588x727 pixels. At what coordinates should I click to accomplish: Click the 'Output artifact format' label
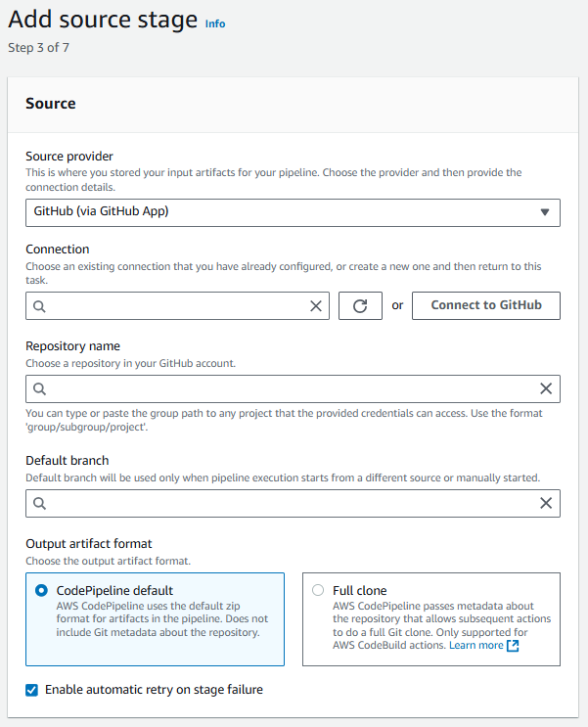click(89, 543)
